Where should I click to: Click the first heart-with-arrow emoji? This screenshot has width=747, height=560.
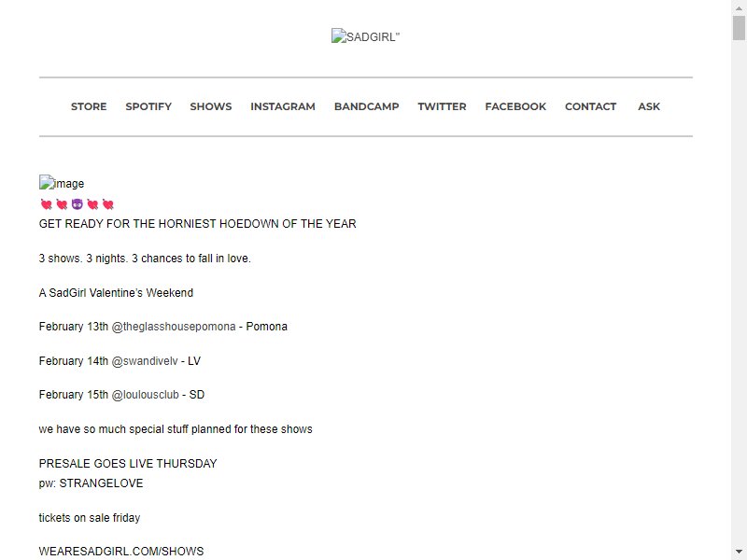pyautogui.click(x=46, y=204)
